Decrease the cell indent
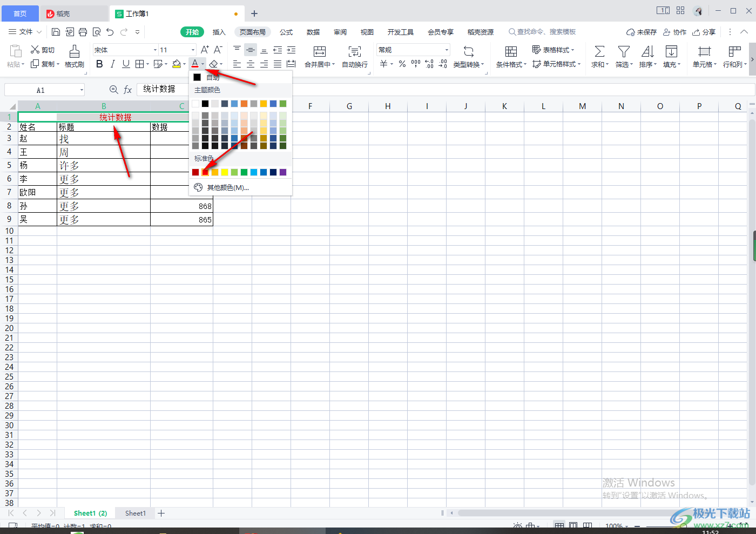 [278, 50]
